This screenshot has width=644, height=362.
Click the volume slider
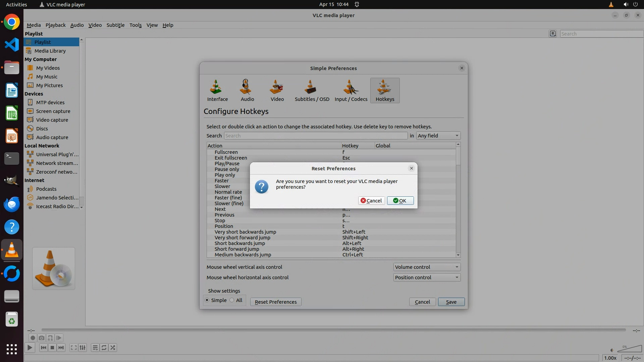pos(630,350)
